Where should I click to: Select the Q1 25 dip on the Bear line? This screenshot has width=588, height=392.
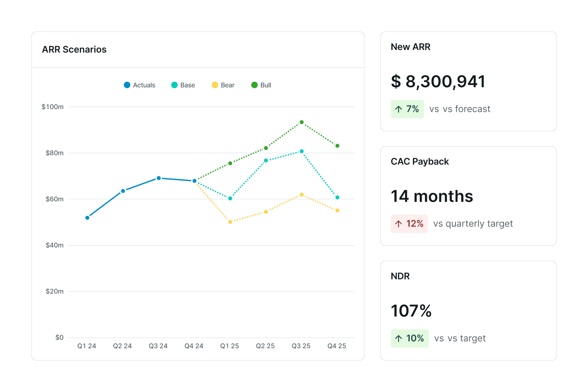230,222
